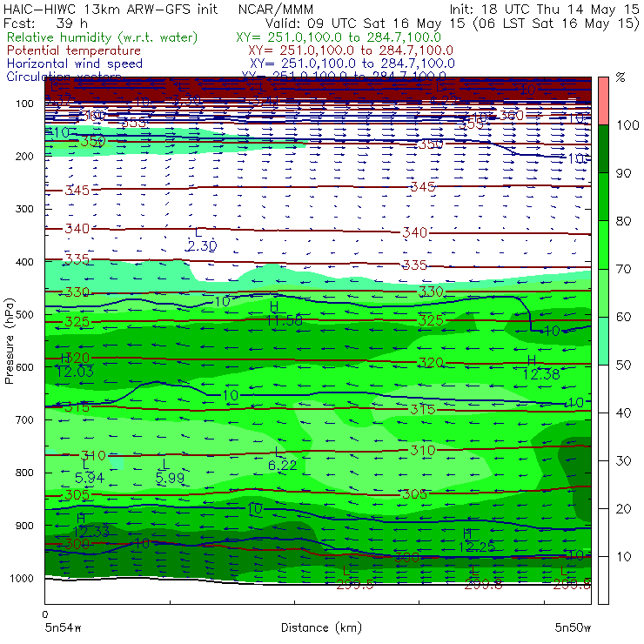The height and width of the screenshot is (644, 644).
Task: Click the 'Potential temperature' legend label
Action: click(74, 50)
